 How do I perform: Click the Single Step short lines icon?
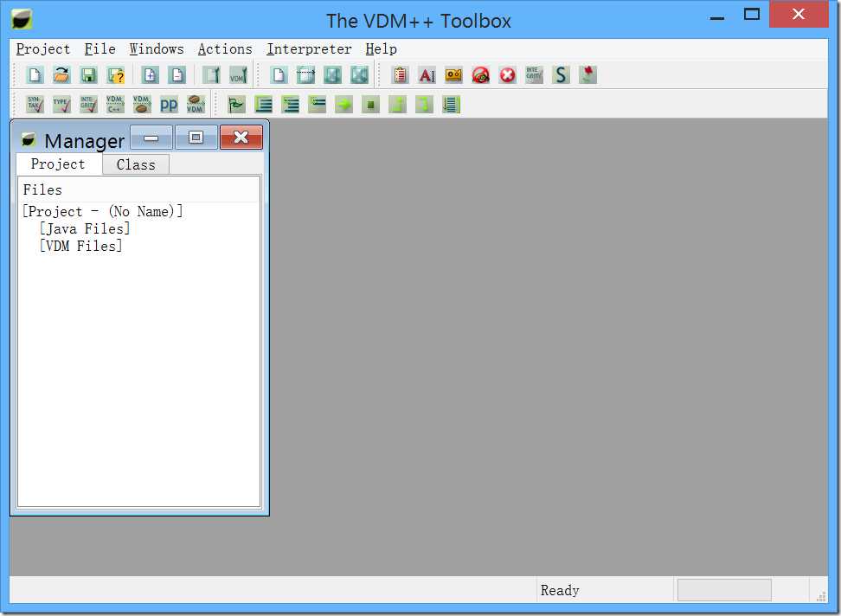(x=317, y=105)
